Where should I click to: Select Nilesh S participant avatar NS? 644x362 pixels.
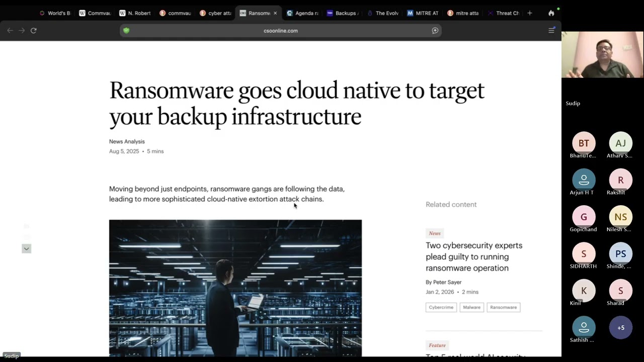click(x=620, y=217)
